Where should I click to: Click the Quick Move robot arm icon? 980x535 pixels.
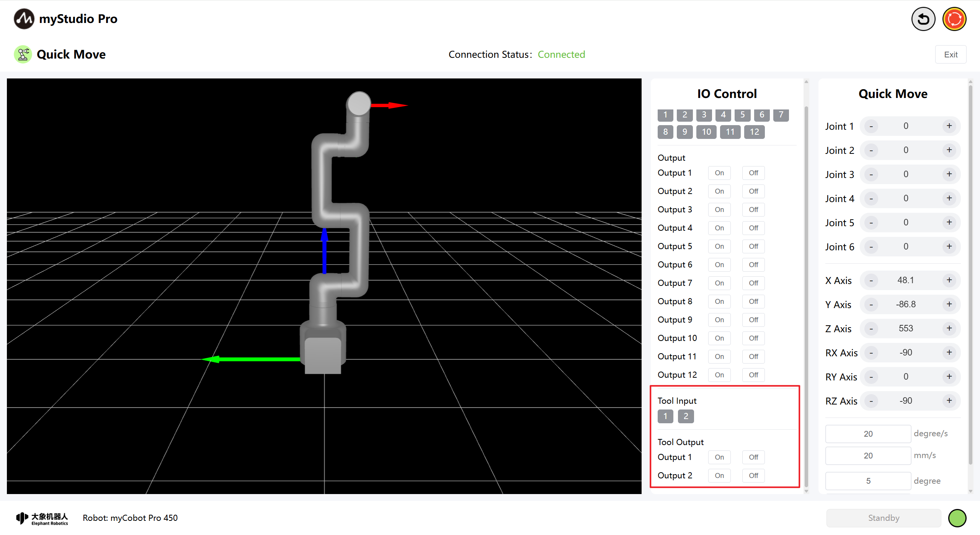point(23,54)
